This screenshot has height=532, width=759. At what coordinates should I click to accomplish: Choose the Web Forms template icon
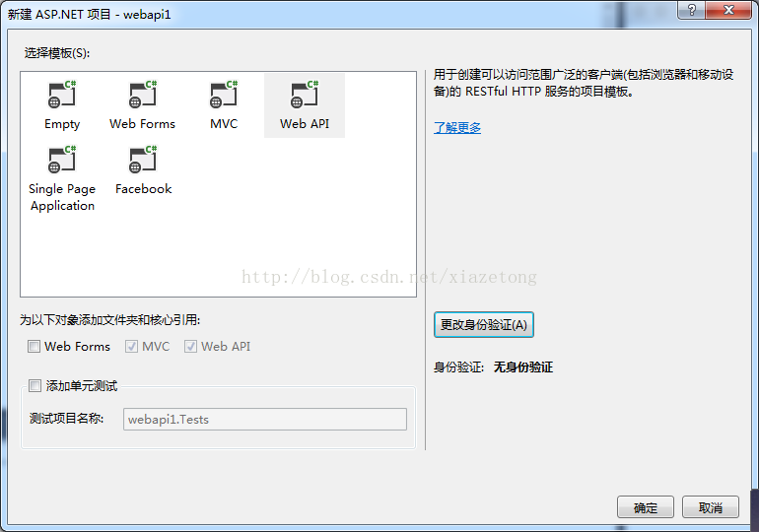tap(143, 95)
